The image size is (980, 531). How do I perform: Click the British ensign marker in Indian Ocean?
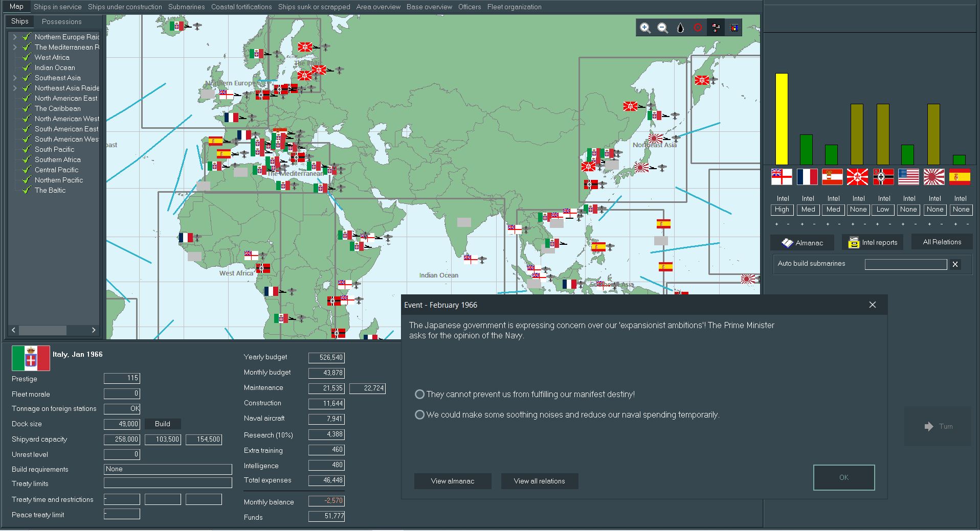coord(471,259)
